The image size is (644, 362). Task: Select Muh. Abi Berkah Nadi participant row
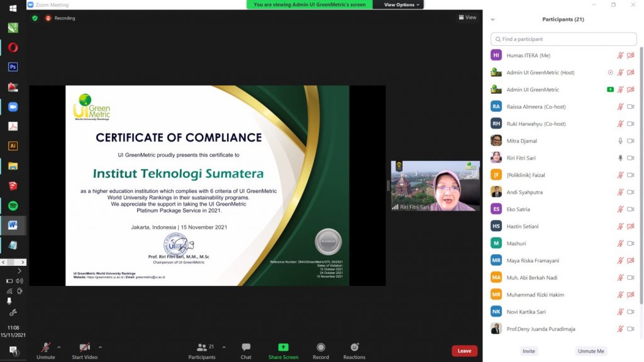tap(563, 277)
